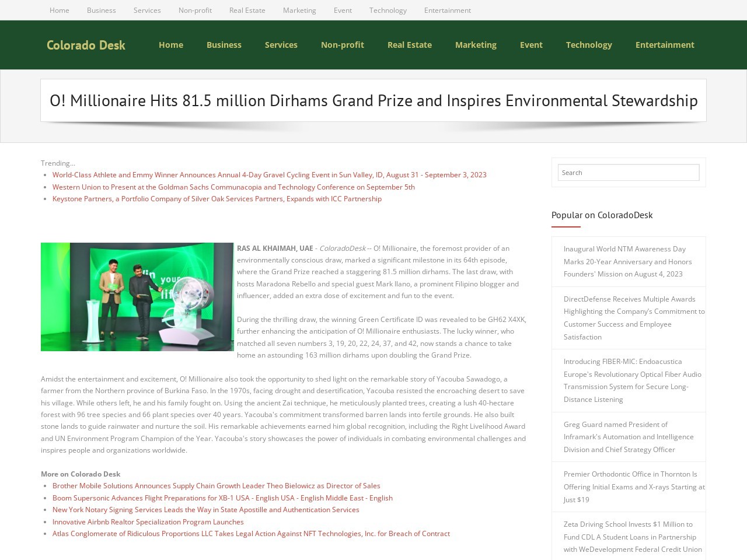Select Technology in the green navigation bar
The height and width of the screenshot is (560, 747).
click(x=588, y=45)
